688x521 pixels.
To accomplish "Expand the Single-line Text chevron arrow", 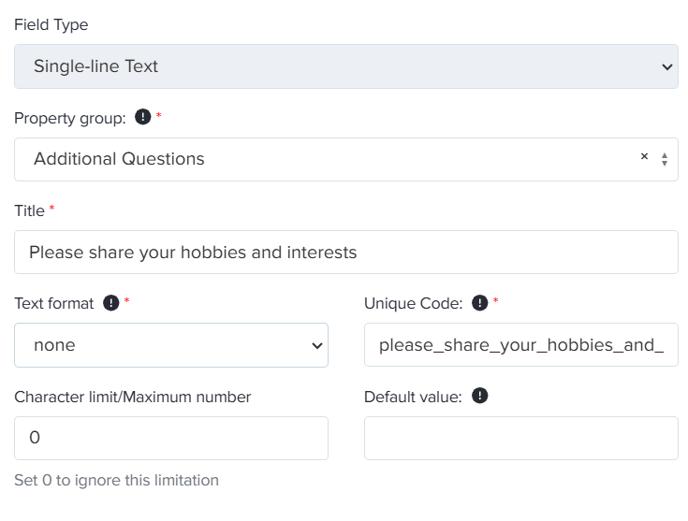I will 667,67.
